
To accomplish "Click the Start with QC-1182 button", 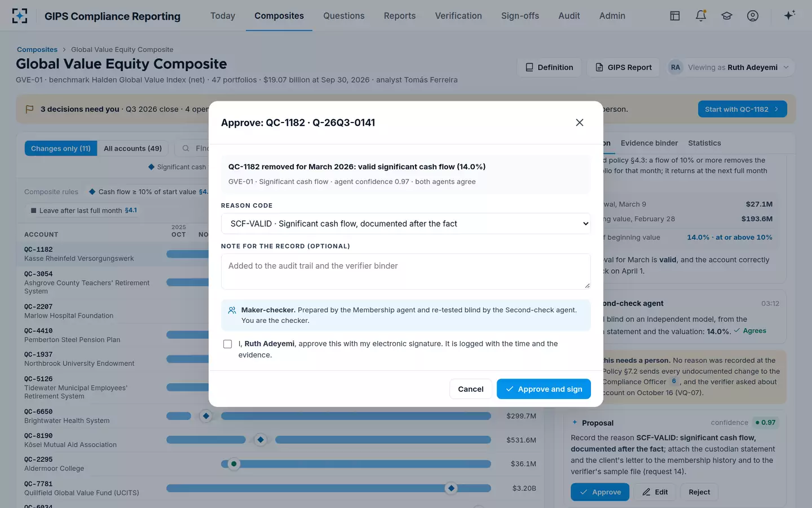I will point(742,109).
